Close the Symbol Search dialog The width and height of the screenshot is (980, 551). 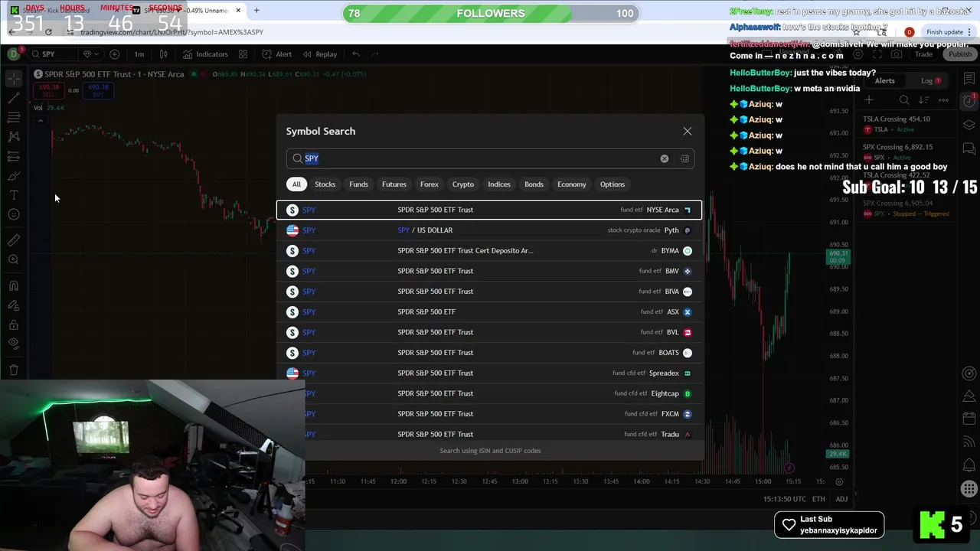tap(688, 132)
